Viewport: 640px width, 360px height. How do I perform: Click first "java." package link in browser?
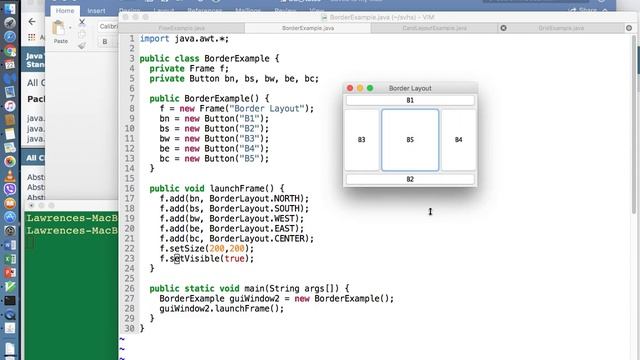(x=36, y=118)
